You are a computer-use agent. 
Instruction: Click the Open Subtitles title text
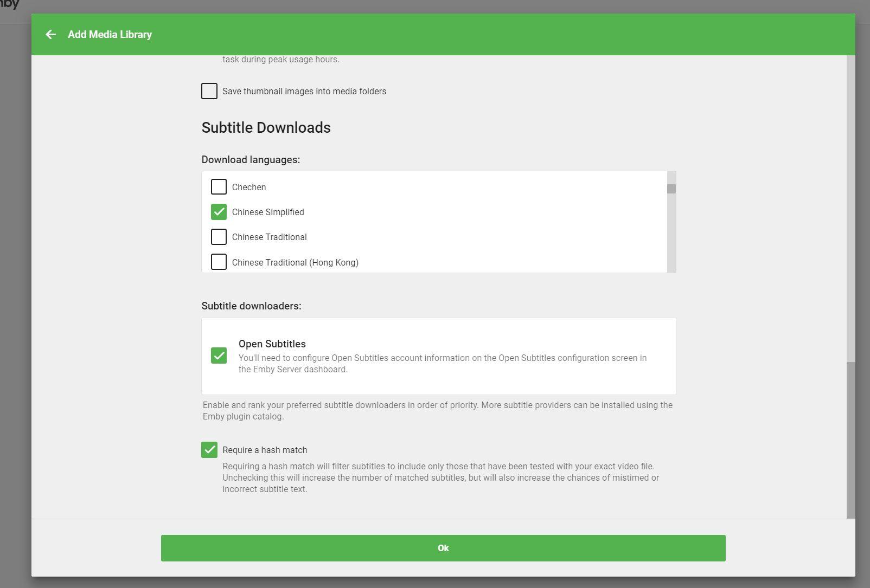coord(272,344)
